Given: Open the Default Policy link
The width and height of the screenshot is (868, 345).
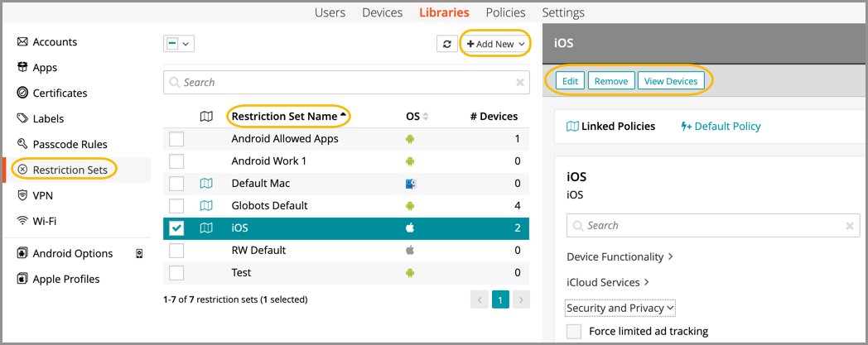Looking at the screenshot, I should pos(721,127).
